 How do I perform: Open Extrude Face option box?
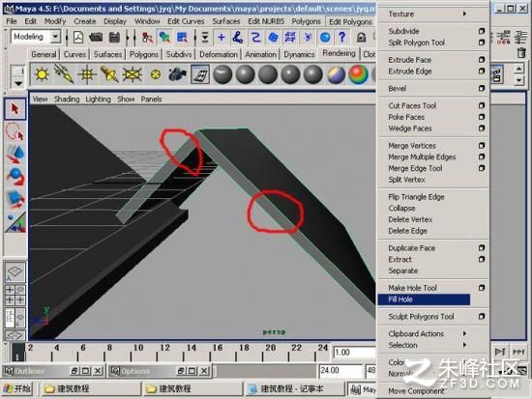[482, 60]
